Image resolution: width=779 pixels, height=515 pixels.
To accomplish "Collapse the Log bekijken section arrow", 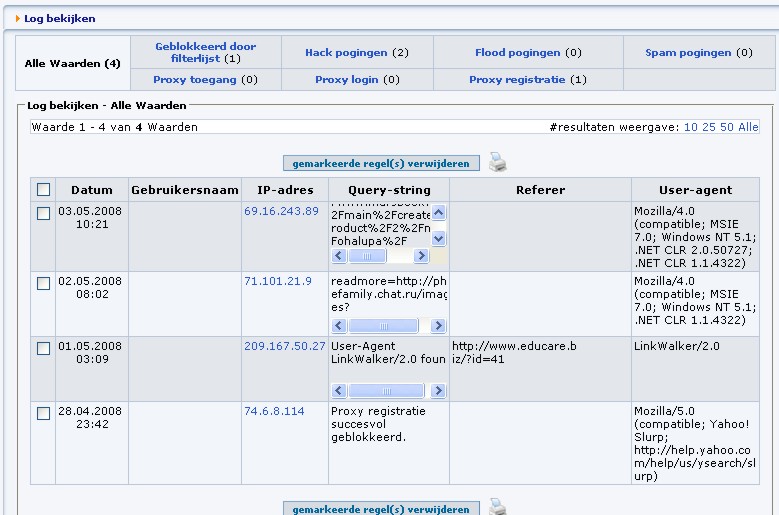I will coord(18,18).
